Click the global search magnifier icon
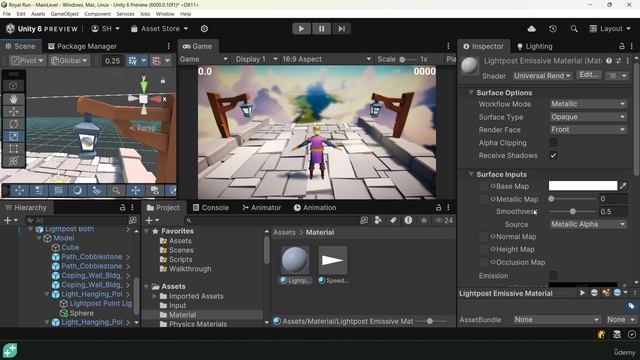640x360 pixels. [574, 29]
